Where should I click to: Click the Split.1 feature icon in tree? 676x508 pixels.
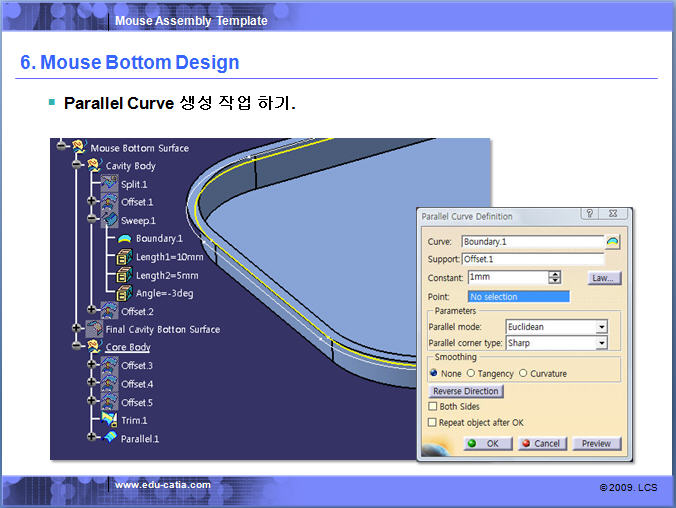pyautogui.click(x=109, y=184)
